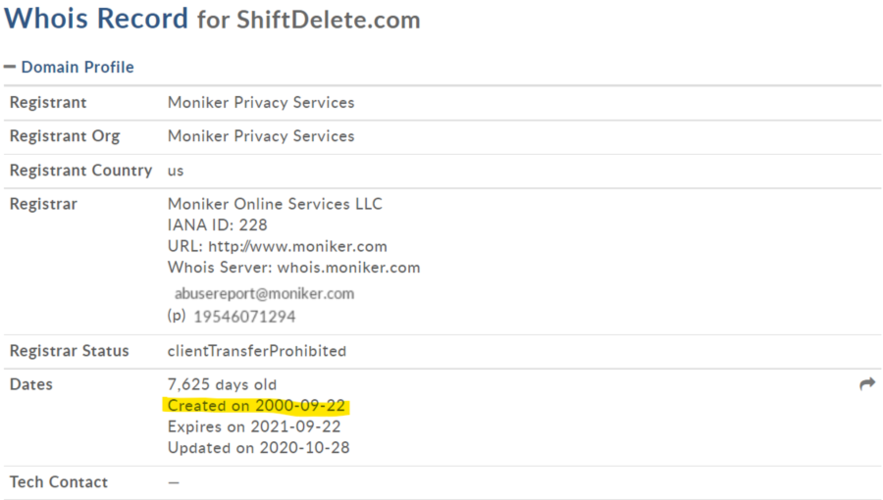Click the abusereport@moniker.com email address
The image size is (883, 500).
click(264, 293)
